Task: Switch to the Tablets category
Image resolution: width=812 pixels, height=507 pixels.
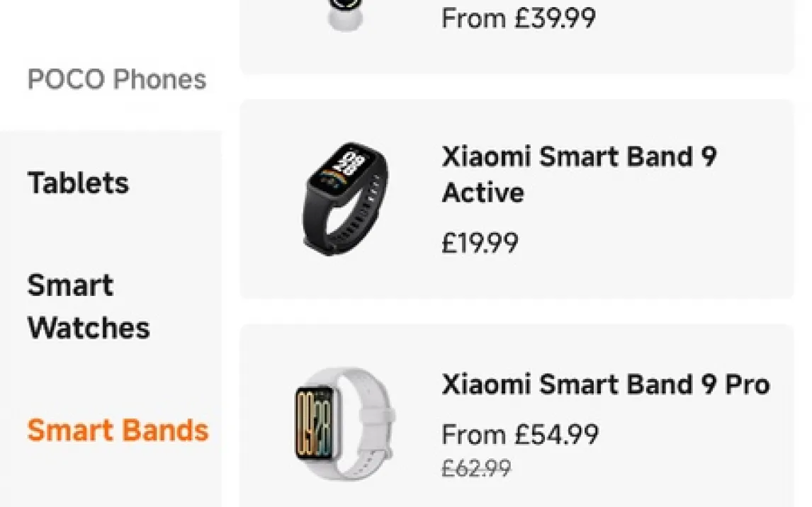Action: point(78,183)
